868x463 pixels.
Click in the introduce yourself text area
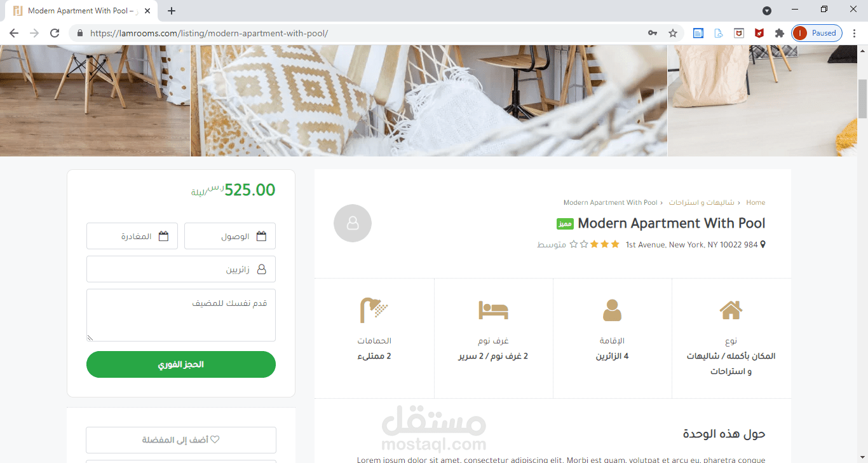pyautogui.click(x=181, y=315)
